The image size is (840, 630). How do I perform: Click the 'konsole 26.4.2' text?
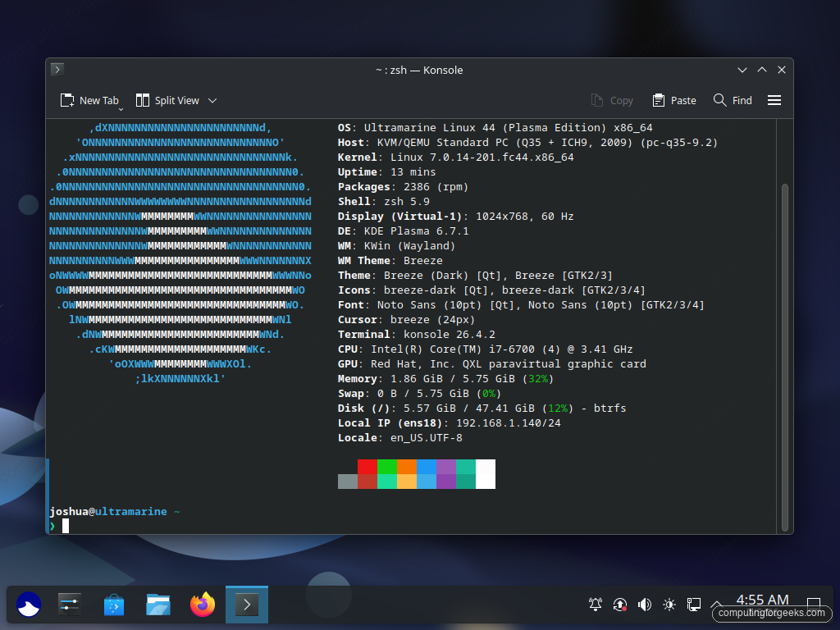pyautogui.click(x=450, y=335)
